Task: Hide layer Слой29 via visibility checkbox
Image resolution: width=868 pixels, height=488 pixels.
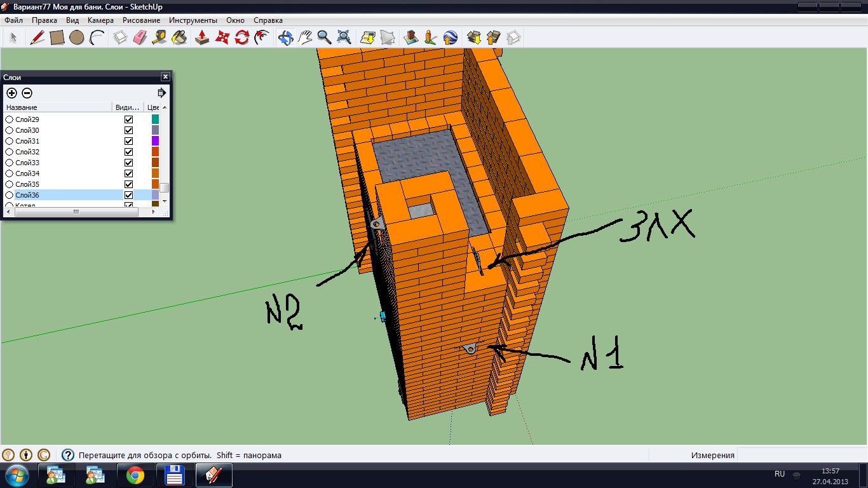Action: click(128, 119)
